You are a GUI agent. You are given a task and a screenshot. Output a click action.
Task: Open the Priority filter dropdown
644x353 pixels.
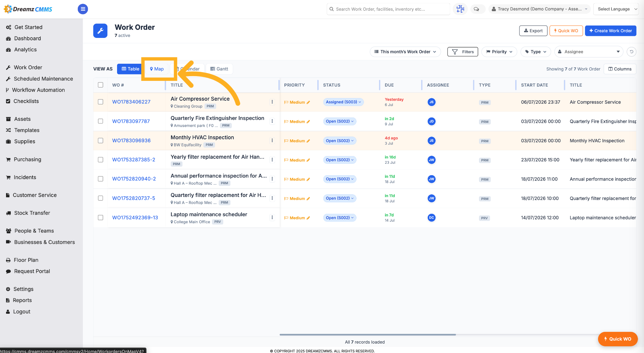[499, 52]
